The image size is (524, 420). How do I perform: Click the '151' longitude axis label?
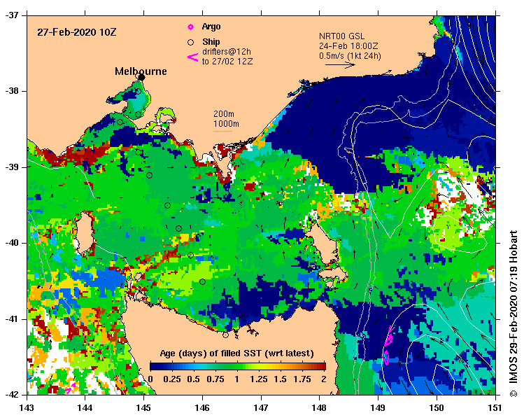click(x=495, y=407)
